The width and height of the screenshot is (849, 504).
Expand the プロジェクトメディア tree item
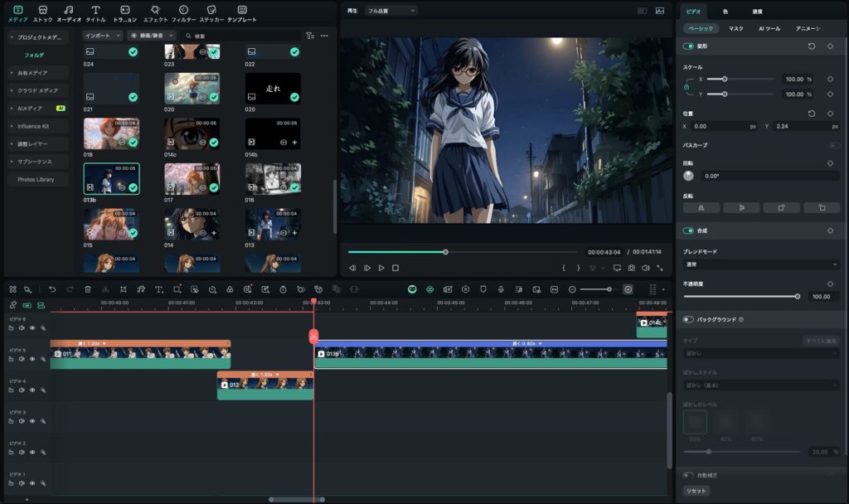point(36,37)
